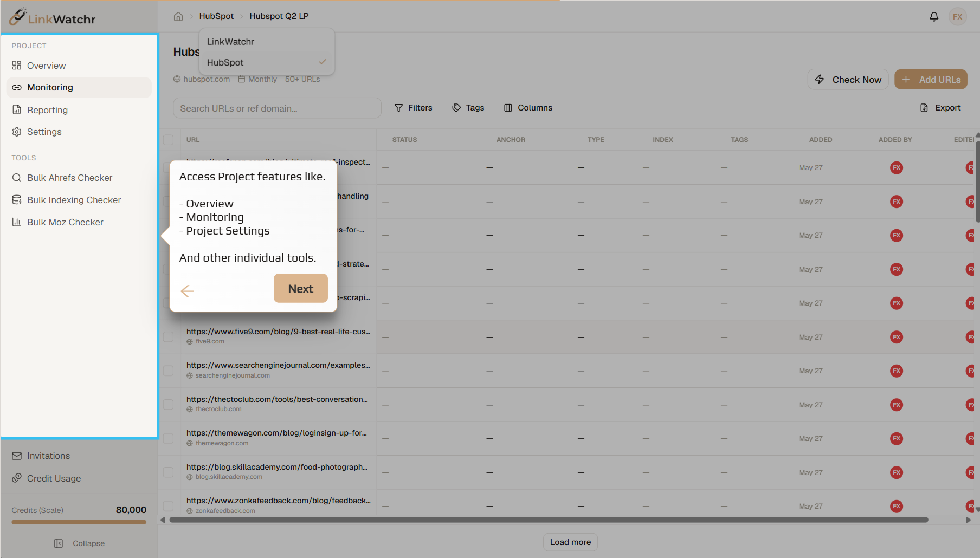Sort by the ADDED column header
The width and height of the screenshot is (980, 558).
point(821,140)
